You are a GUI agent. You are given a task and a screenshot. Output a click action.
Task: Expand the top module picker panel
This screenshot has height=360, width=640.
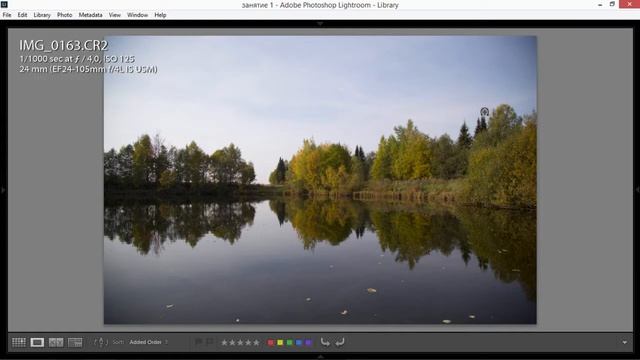coord(320,24)
